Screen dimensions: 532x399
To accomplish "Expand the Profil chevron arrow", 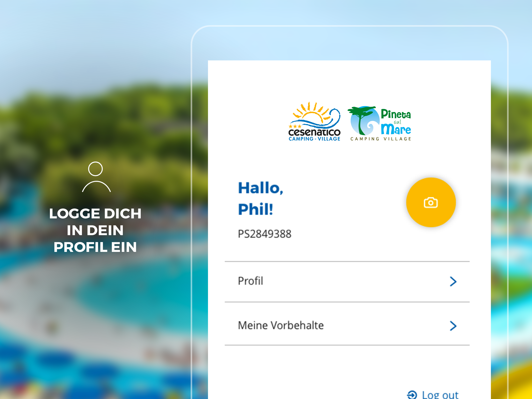I will click(x=453, y=281).
